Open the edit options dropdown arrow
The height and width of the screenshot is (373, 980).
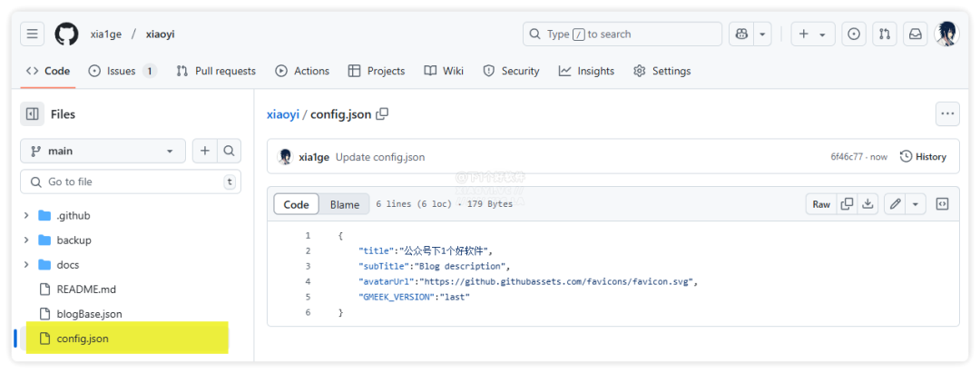point(916,204)
